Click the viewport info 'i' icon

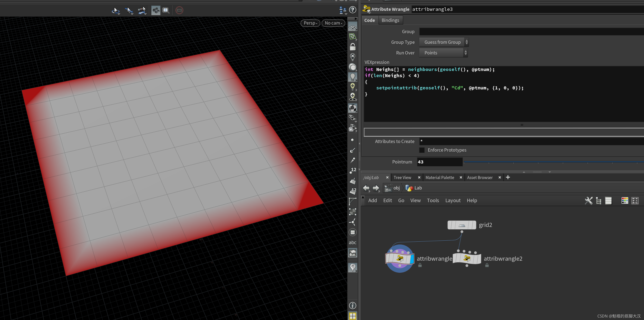352,305
